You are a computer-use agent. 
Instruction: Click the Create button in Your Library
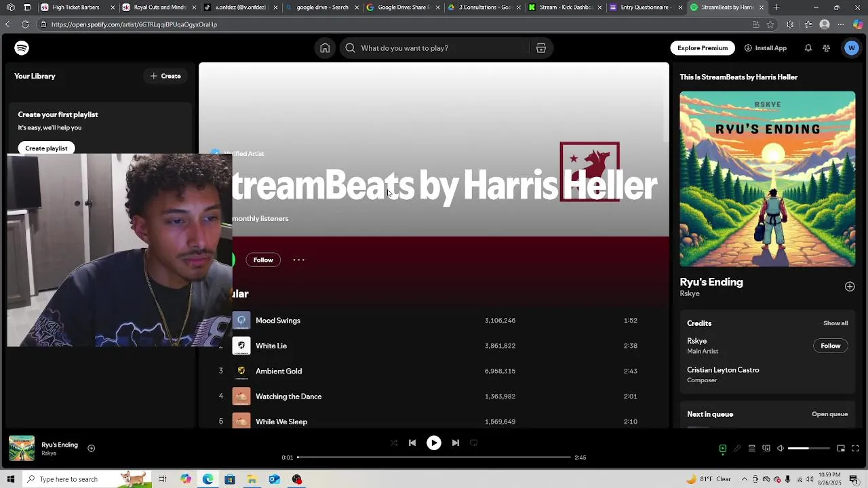165,76
